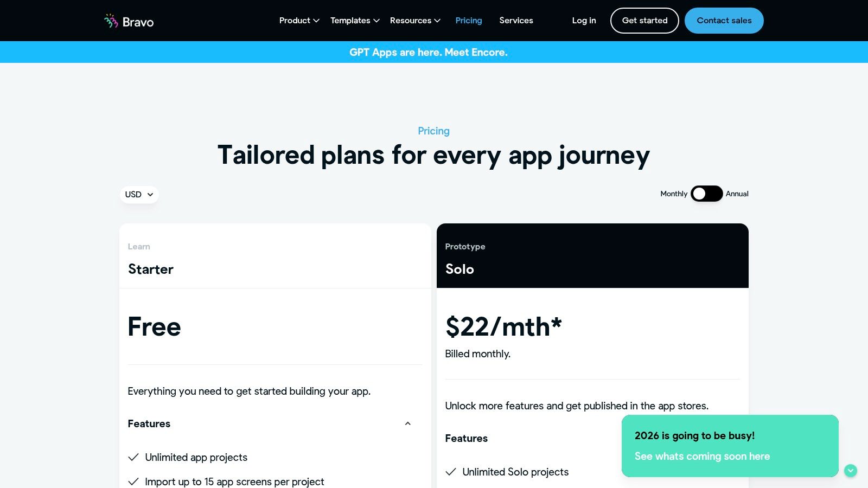Click the billing switch knob
The image size is (868, 488).
coord(699,194)
